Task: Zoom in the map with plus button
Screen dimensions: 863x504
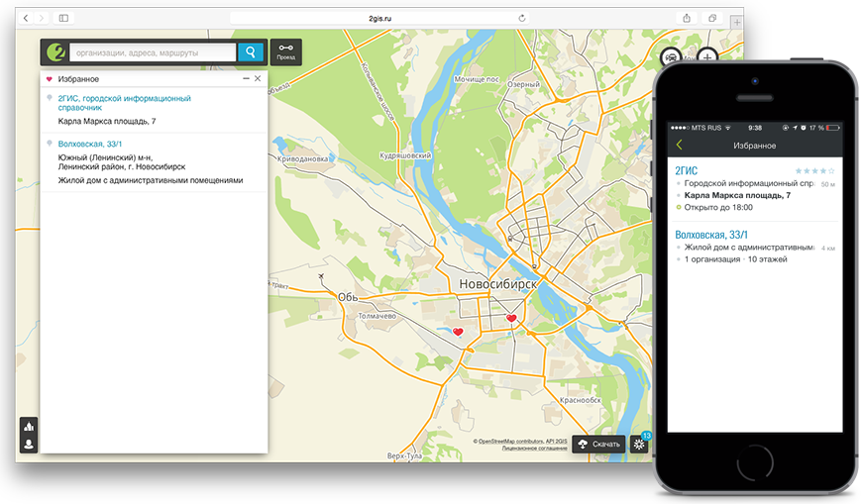Action: click(x=707, y=56)
